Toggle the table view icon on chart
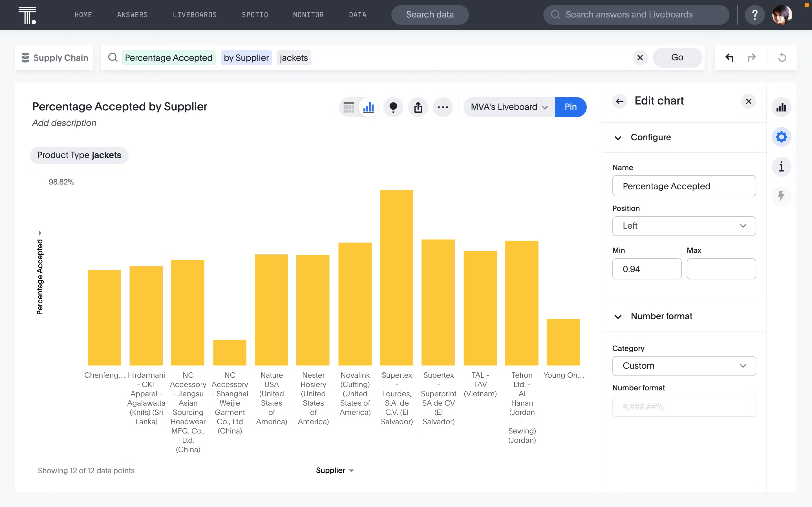The image size is (812, 507). pyautogui.click(x=348, y=107)
